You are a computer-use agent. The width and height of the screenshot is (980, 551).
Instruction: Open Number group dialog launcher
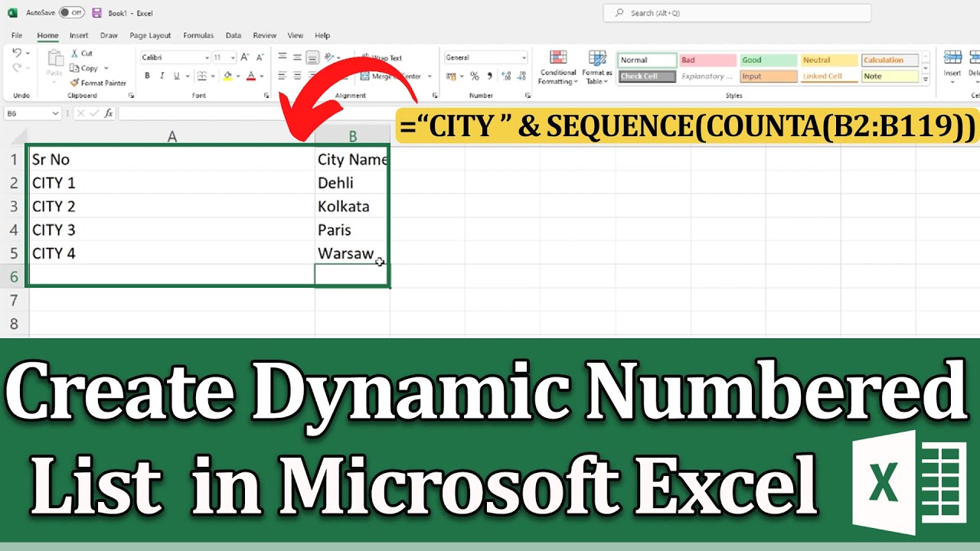tap(527, 96)
